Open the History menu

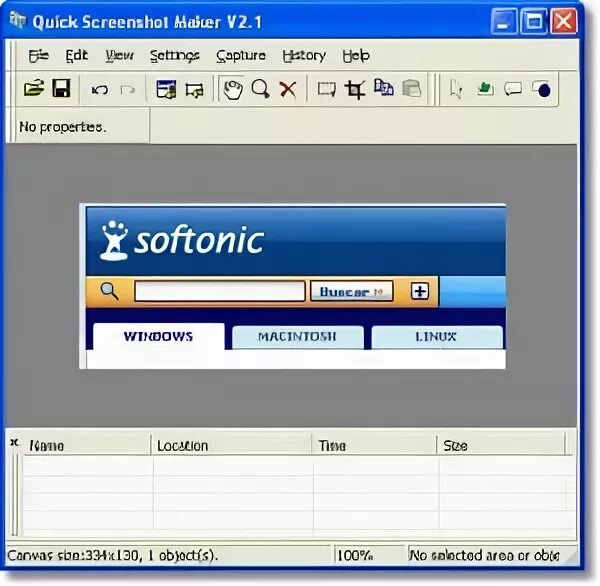pyautogui.click(x=304, y=56)
